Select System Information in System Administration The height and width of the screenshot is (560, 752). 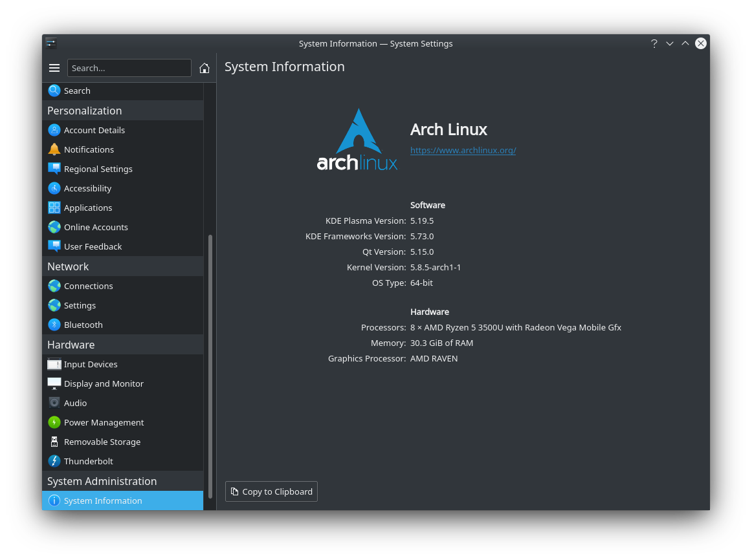(103, 501)
